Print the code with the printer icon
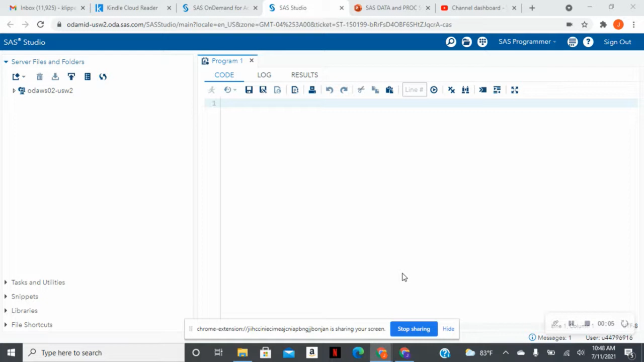Image resolution: width=644 pixels, height=362 pixels. (x=312, y=90)
